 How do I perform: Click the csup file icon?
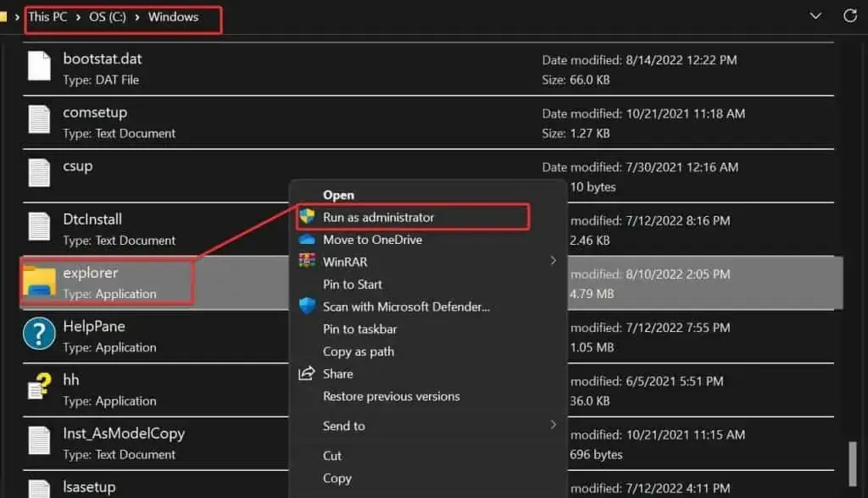39,173
